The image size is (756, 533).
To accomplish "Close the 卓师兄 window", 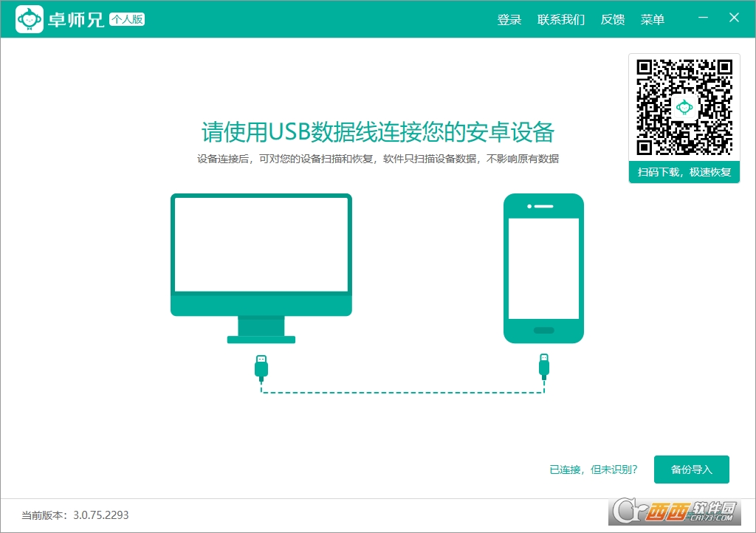I will (734, 18).
